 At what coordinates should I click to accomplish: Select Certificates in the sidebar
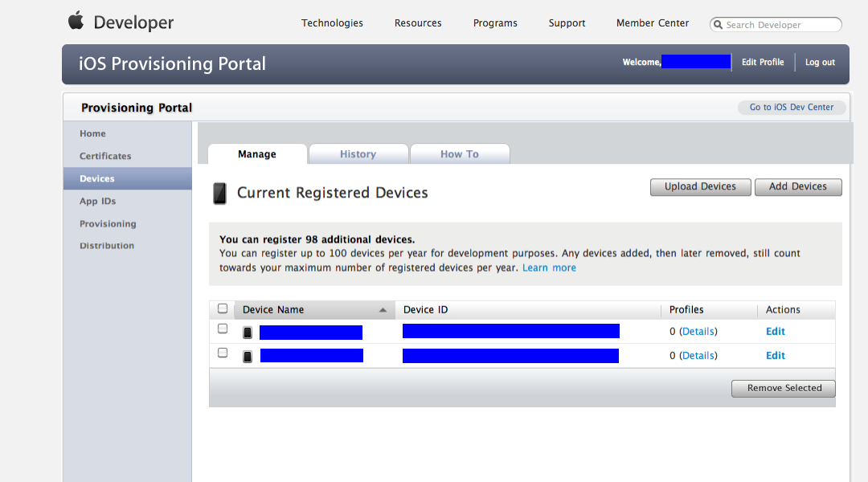point(105,156)
